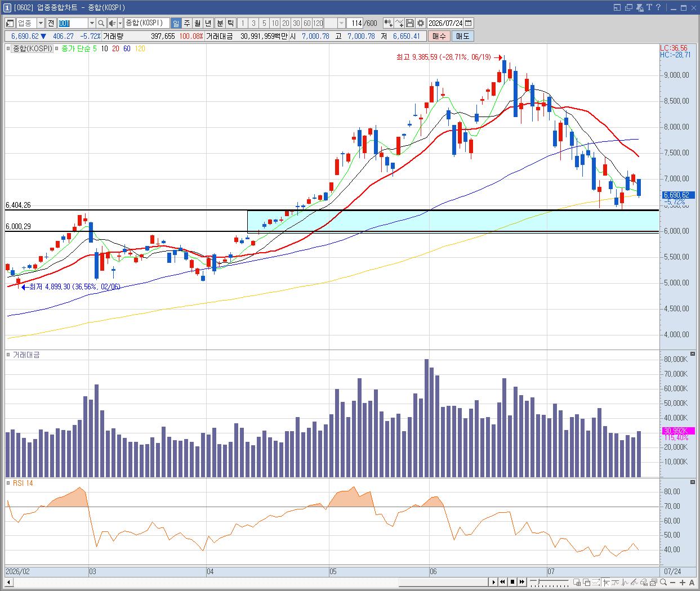
Task: Expand the 업종 category dropdown
Action: (x=41, y=23)
